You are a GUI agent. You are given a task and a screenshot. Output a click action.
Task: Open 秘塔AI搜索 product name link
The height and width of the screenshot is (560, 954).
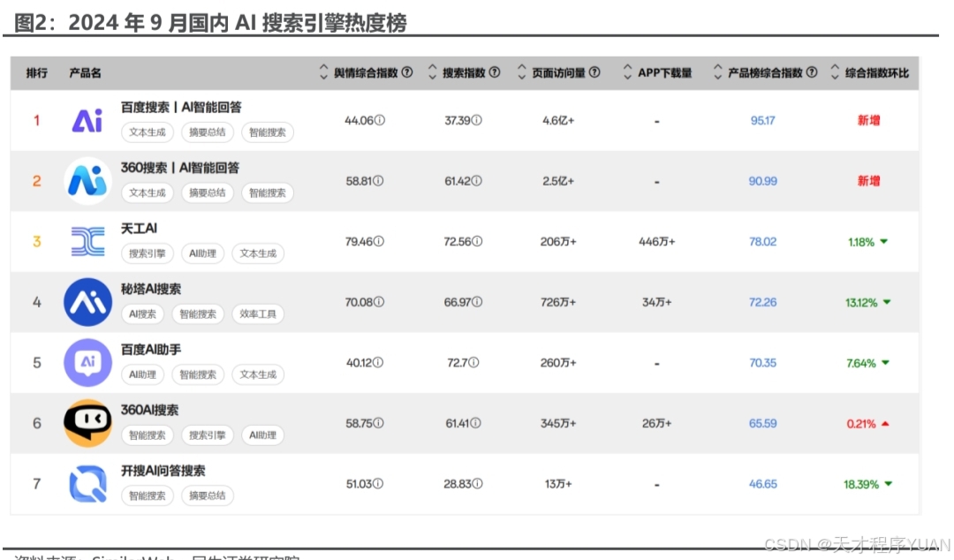(151, 289)
